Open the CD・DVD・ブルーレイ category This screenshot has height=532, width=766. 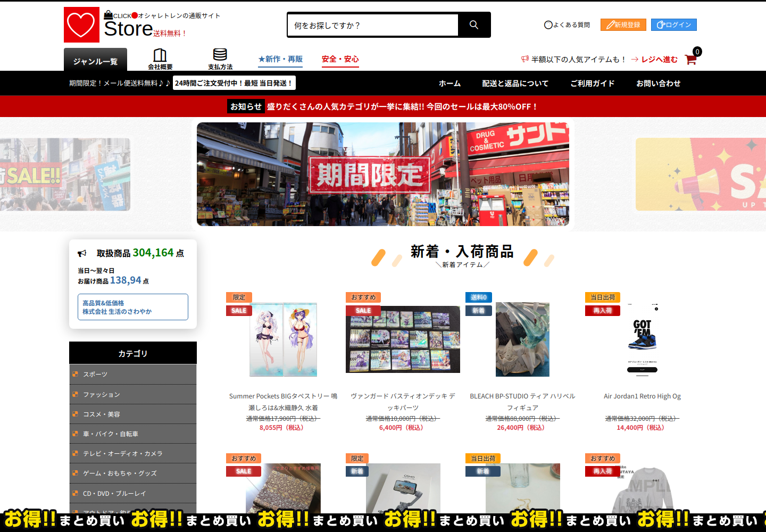pos(133,494)
